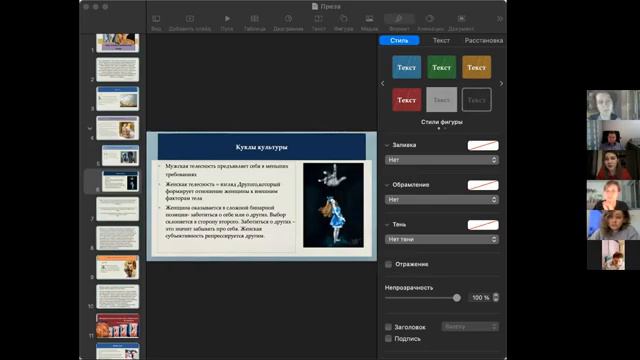The image size is (640, 360).
Task: Go to next shape styles page
Action: (x=501, y=84)
